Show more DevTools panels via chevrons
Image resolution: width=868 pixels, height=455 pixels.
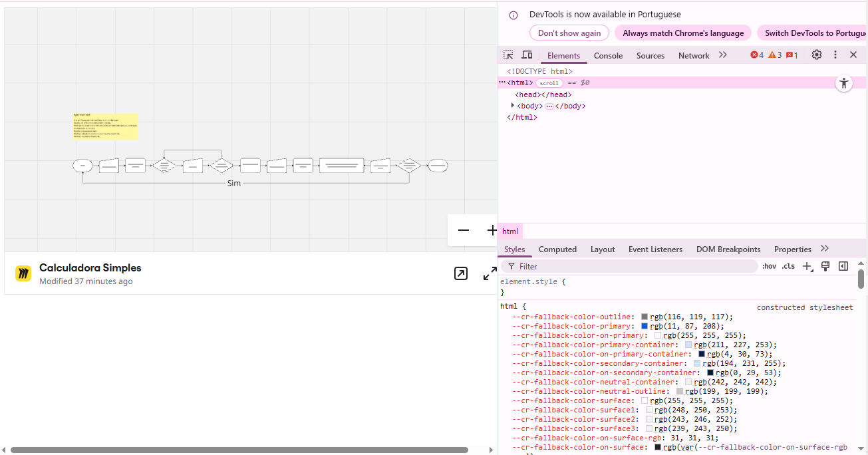(x=723, y=55)
